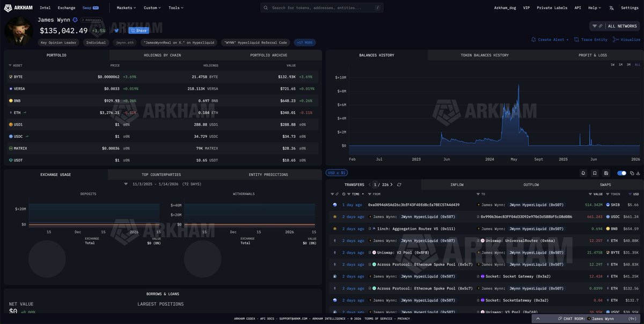The height and width of the screenshot is (324, 644).
Task: Open the ALL NETWORKS selector
Action: pyautogui.click(x=614, y=26)
